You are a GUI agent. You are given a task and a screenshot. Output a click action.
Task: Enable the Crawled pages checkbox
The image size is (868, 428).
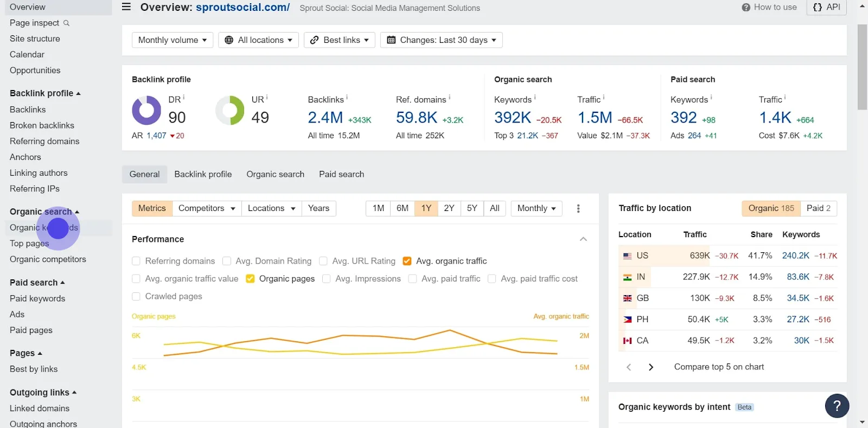click(136, 297)
